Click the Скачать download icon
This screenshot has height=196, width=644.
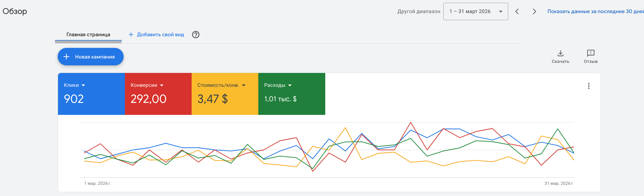tap(560, 53)
